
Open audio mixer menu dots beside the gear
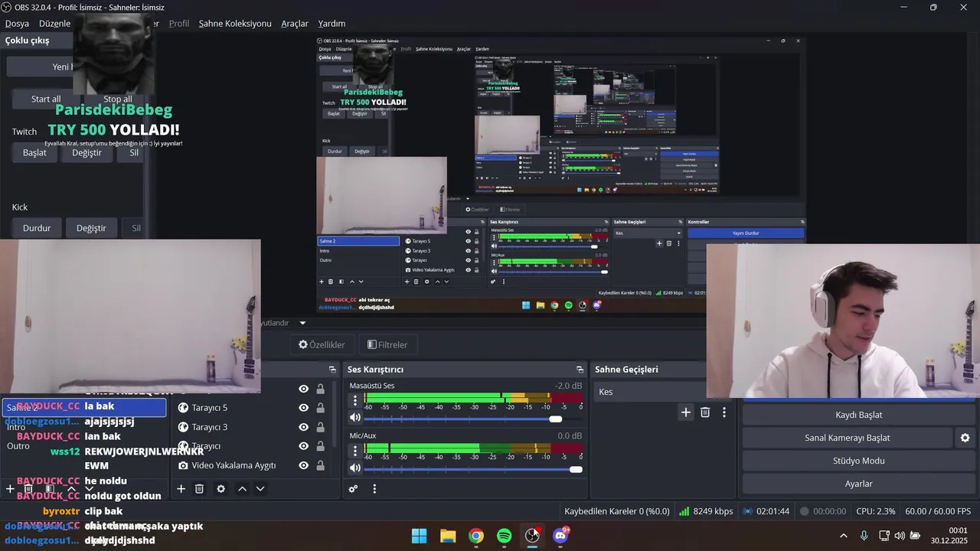click(374, 488)
